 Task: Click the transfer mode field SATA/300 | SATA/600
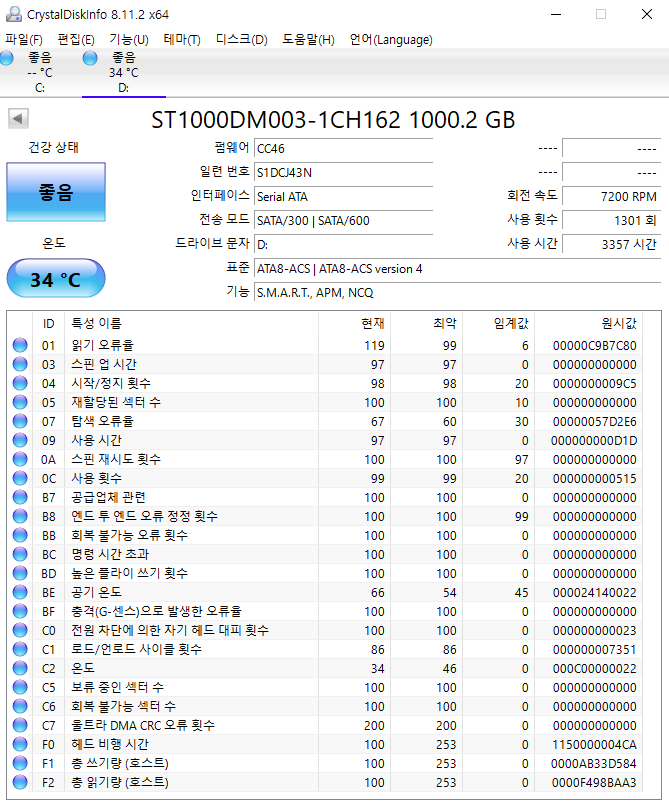(343, 221)
